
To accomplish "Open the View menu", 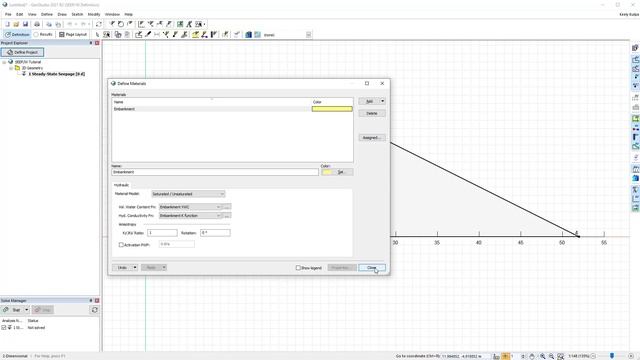I will point(32,14).
